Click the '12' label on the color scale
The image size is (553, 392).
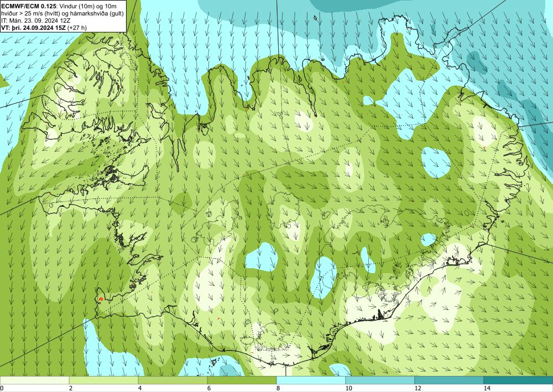(418, 389)
